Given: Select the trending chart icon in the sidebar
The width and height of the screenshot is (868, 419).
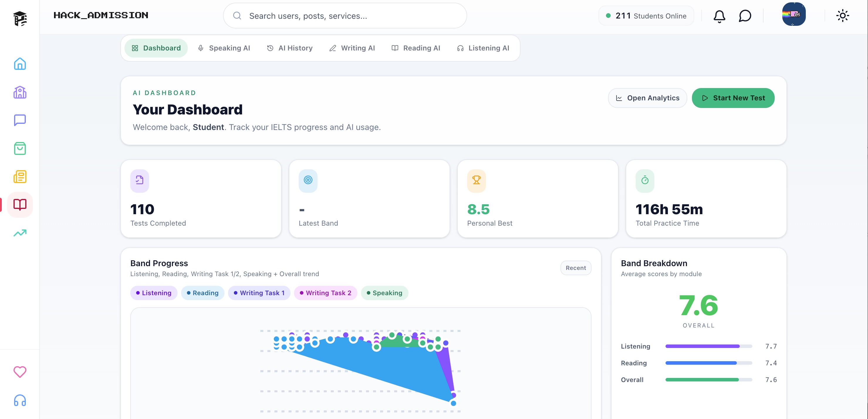Looking at the screenshot, I should point(20,233).
